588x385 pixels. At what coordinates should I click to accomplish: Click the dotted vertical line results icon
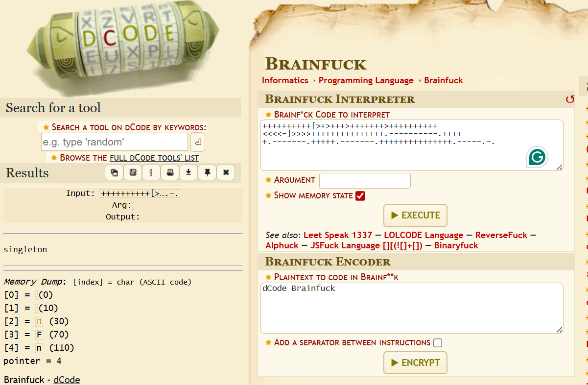151,173
